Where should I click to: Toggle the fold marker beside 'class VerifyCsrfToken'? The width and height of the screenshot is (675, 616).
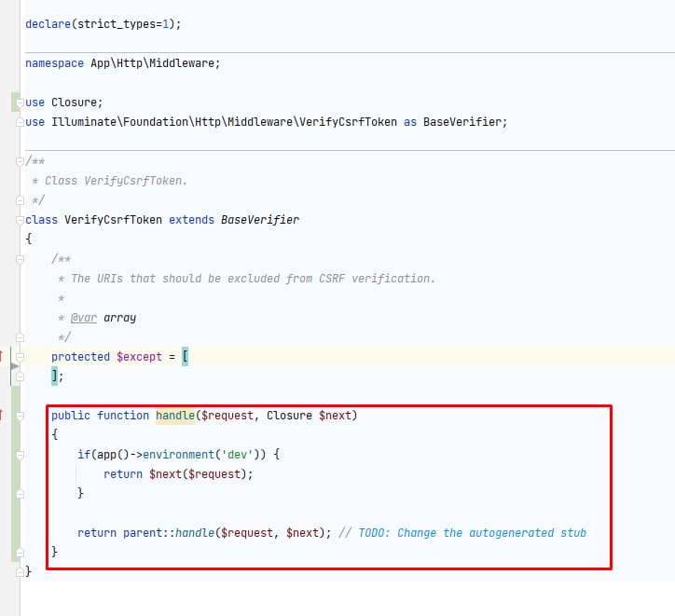(x=20, y=220)
